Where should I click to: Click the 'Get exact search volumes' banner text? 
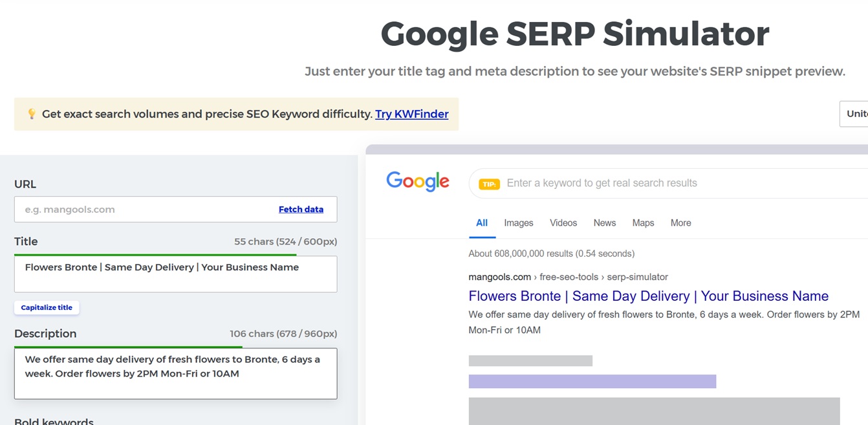pyautogui.click(x=207, y=114)
